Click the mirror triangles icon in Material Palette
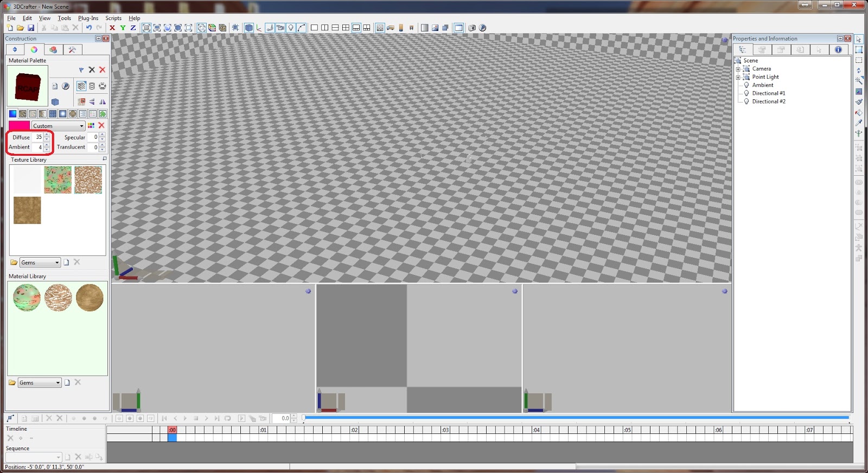 pyautogui.click(x=101, y=101)
